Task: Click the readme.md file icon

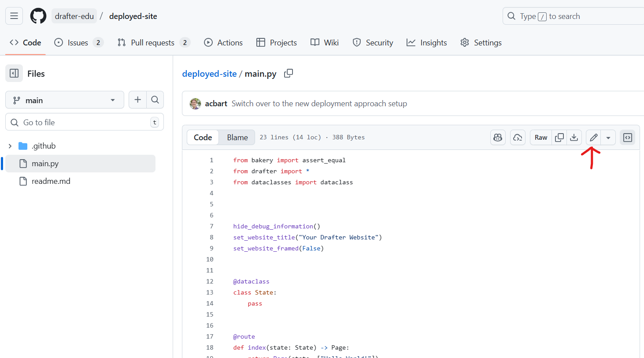Action: (x=23, y=181)
